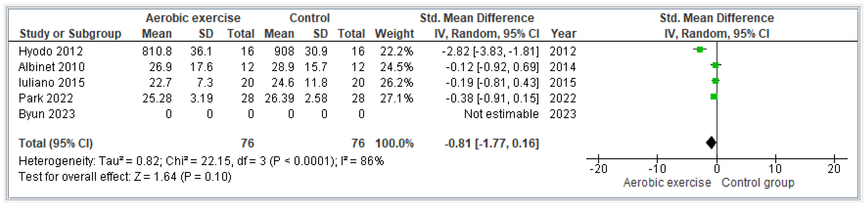Click the -20 axis tick label
This screenshot has height=206, width=868.
598,169
